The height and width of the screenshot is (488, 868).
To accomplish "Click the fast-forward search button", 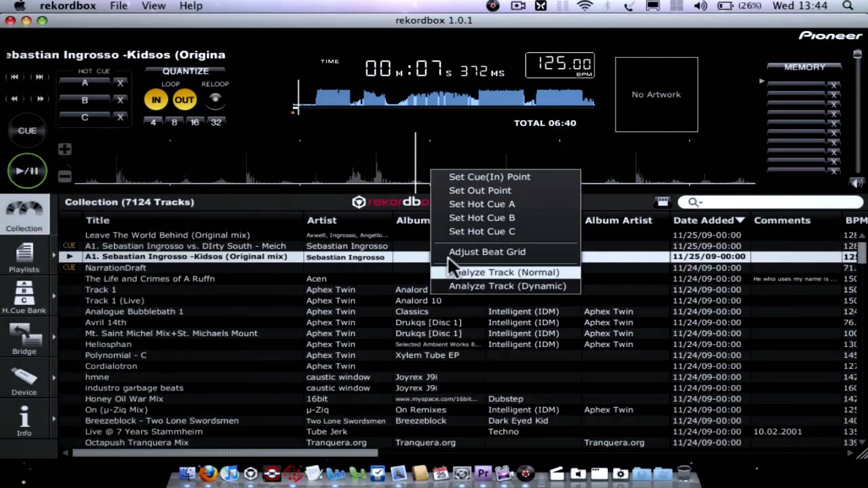I will pos(39,99).
